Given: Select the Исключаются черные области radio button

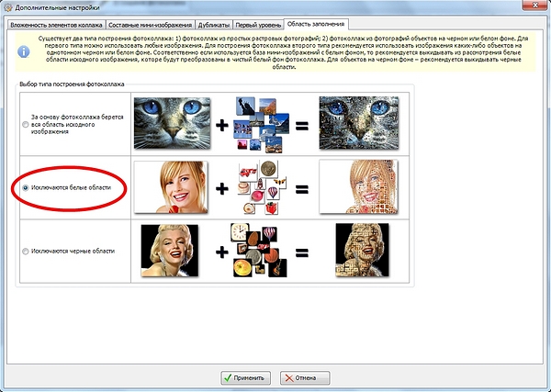Looking at the screenshot, I should tap(26, 252).
